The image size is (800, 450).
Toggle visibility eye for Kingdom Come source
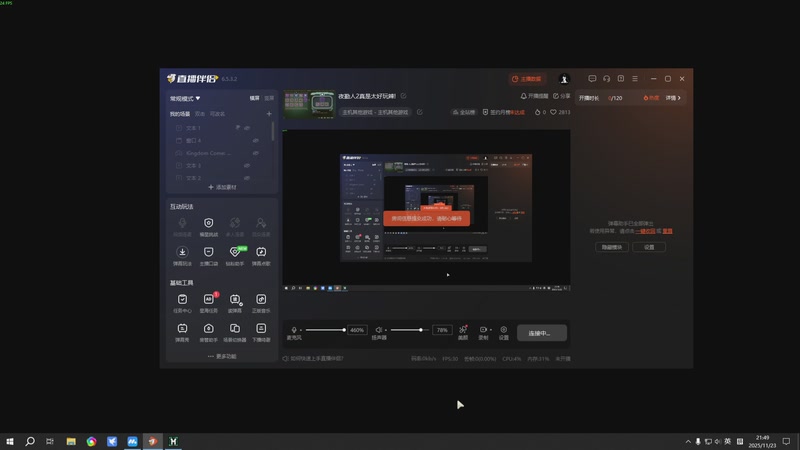click(x=256, y=153)
